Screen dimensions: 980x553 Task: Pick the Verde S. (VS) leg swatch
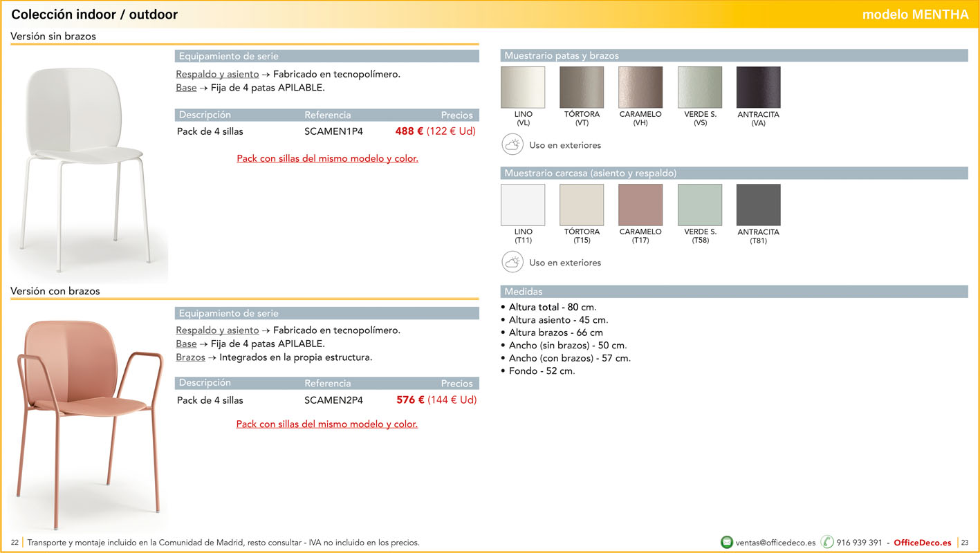coord(700,88)
